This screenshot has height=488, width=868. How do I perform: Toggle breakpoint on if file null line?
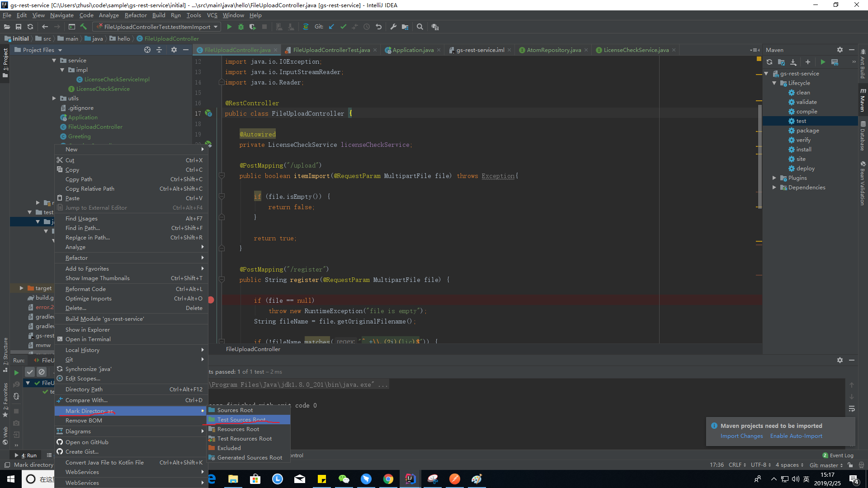pyautogui.click(x=211, y=300)
